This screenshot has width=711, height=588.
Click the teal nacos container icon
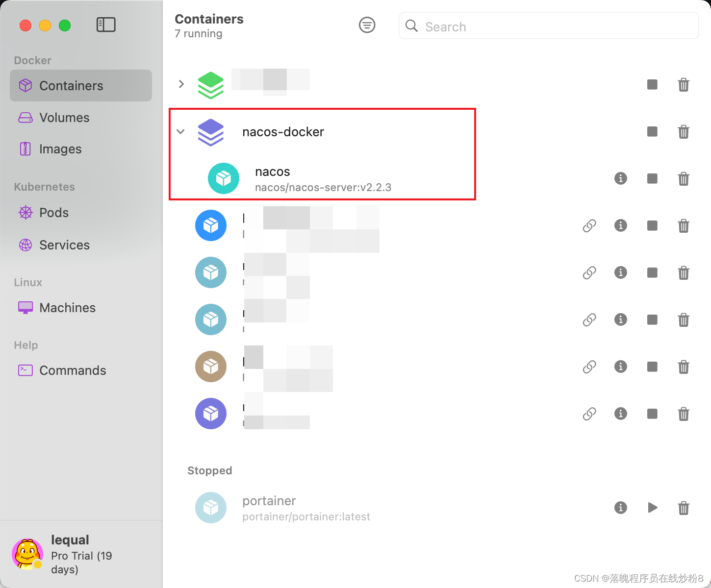pos(224,178)
